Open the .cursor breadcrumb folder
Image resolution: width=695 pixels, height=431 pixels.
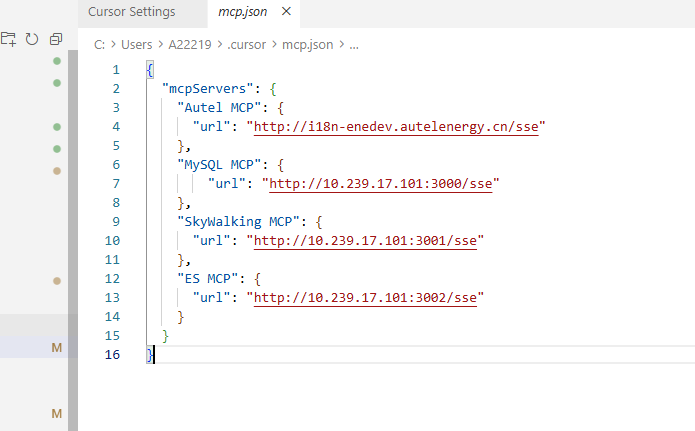coord(246,45)
